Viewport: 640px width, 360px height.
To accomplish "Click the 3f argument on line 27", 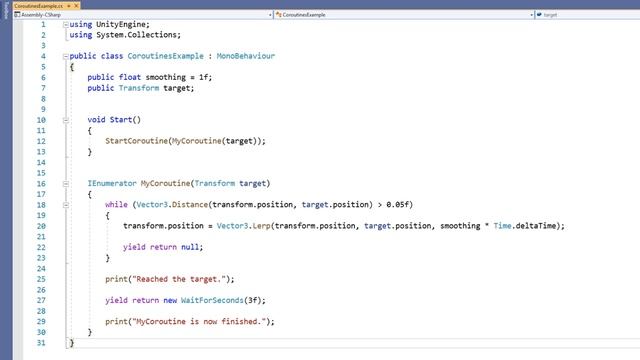I will (x=252, y=300).
